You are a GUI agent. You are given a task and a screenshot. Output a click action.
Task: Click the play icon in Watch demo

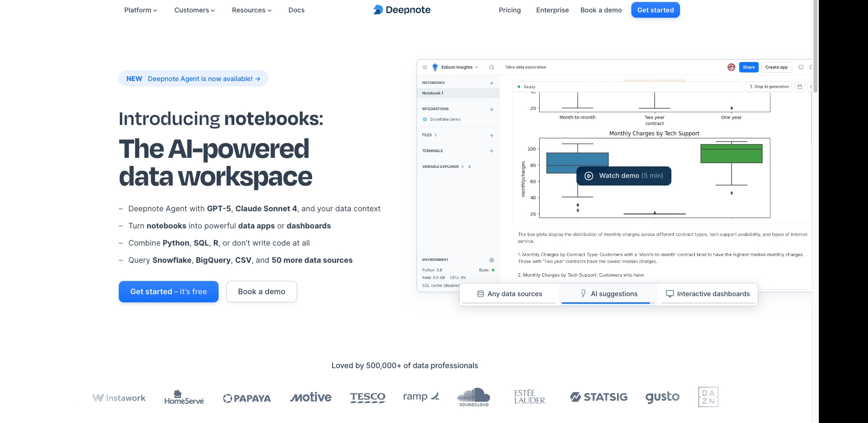point(589,175)
